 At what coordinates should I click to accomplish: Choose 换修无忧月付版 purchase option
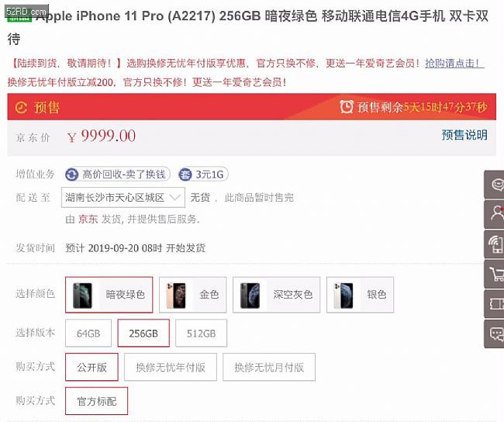269,367
